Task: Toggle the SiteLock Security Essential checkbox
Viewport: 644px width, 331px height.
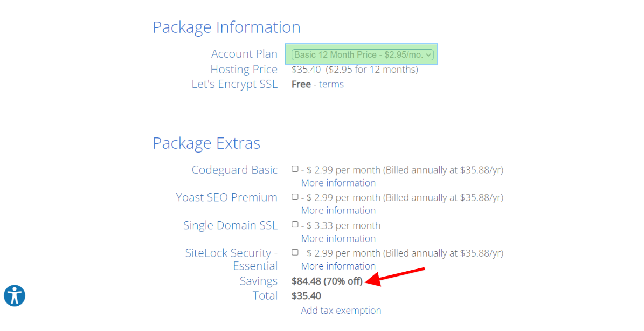Action: pos(295,252)
